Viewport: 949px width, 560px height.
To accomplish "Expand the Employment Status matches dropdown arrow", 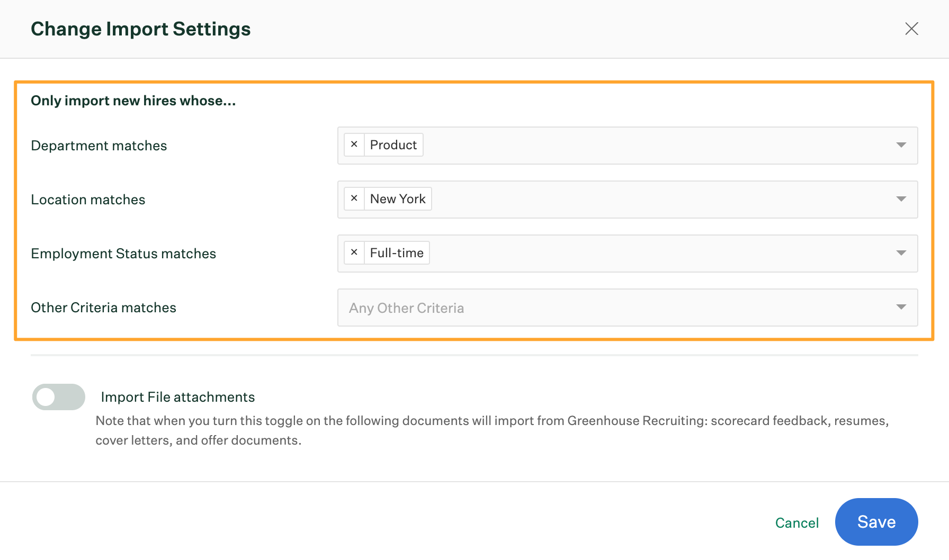I will (x=901, y=253).
